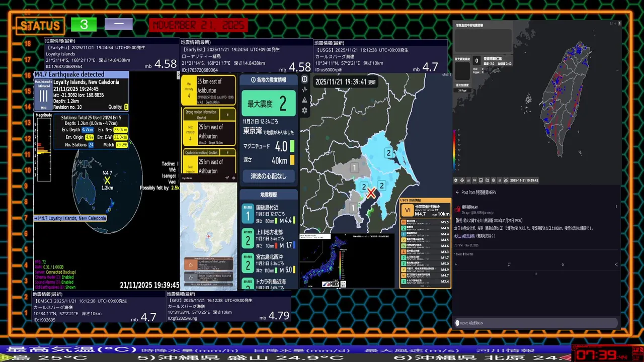The image size is (644, 362).
Task: Open the #火山 hashtag link
Action: click(x=458, y=235)
